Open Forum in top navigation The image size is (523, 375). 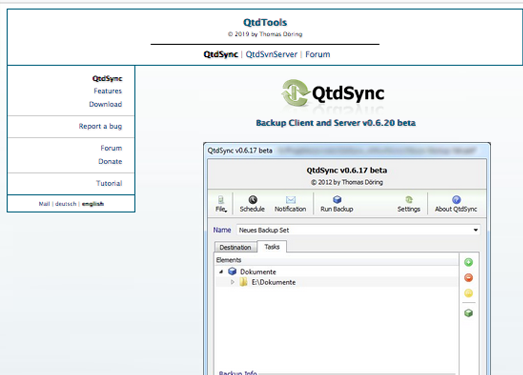tap(318, 54)
